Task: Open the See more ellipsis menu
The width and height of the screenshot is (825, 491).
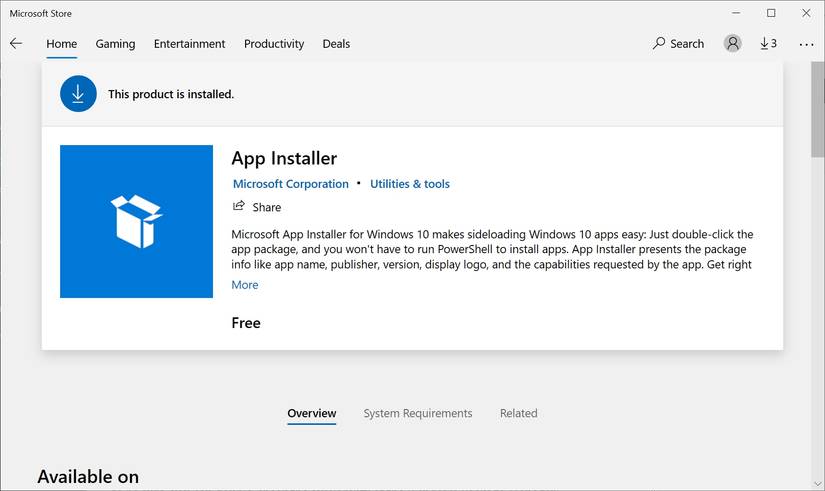Action: (x=806, y=44)
